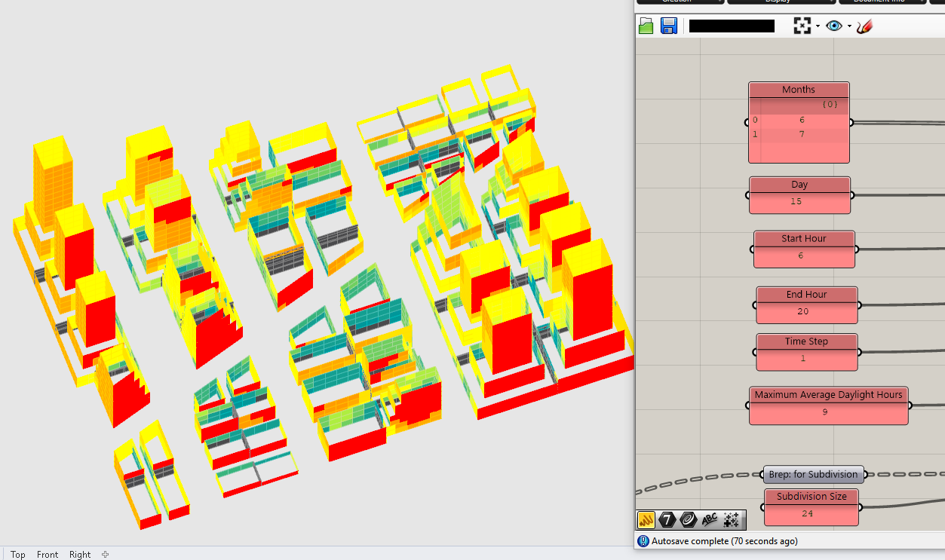The image size is (945, 560).
Task: Click the Months panel output grip
Action: 851,122
